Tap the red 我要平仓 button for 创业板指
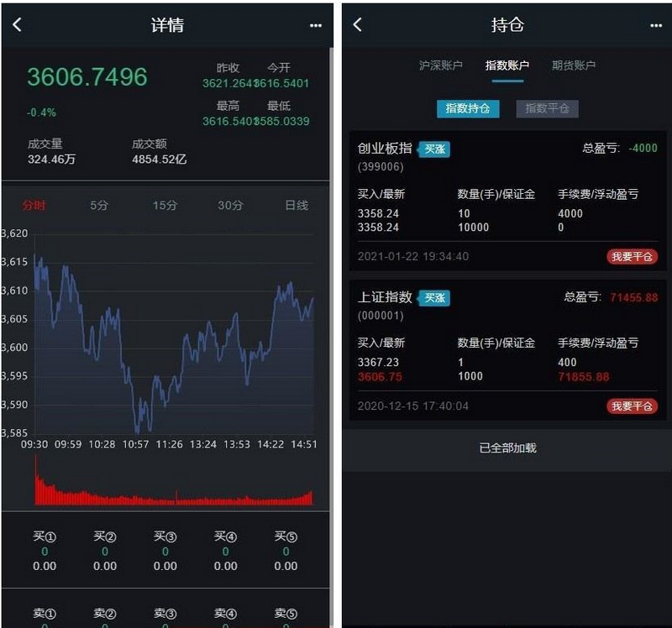The height and width of the screenshot is (628, 672). pyautogui.click(x=631, y=258)
